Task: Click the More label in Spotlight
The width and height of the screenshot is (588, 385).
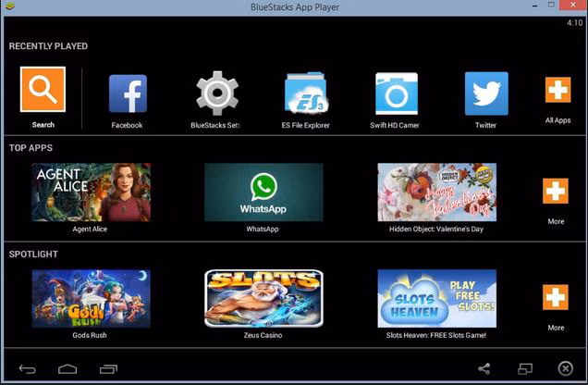Action: [x=556, y=328]
